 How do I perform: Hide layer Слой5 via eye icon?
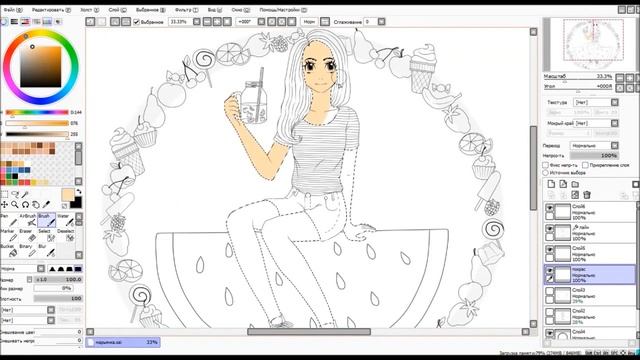click(x=550, y=250)
